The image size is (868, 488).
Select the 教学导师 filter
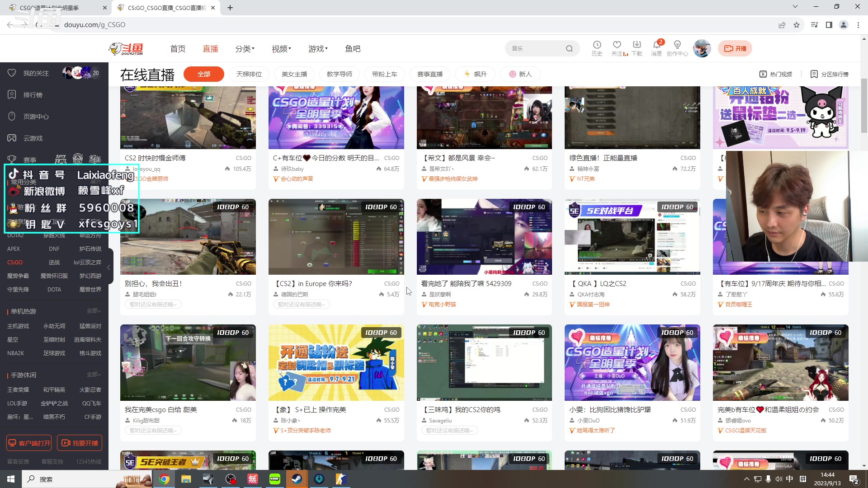[x=340, y=74]
